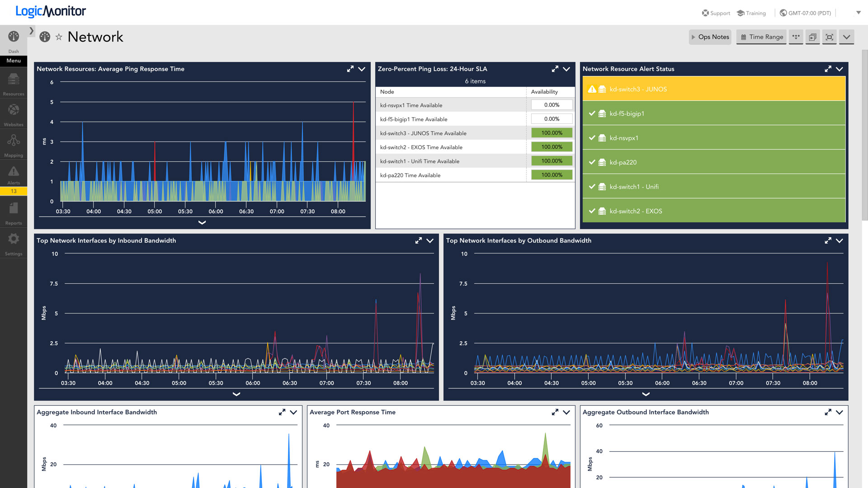Open the user account dropdown arrow
This screenshot has width=868, height=488.
coord(859,13)
